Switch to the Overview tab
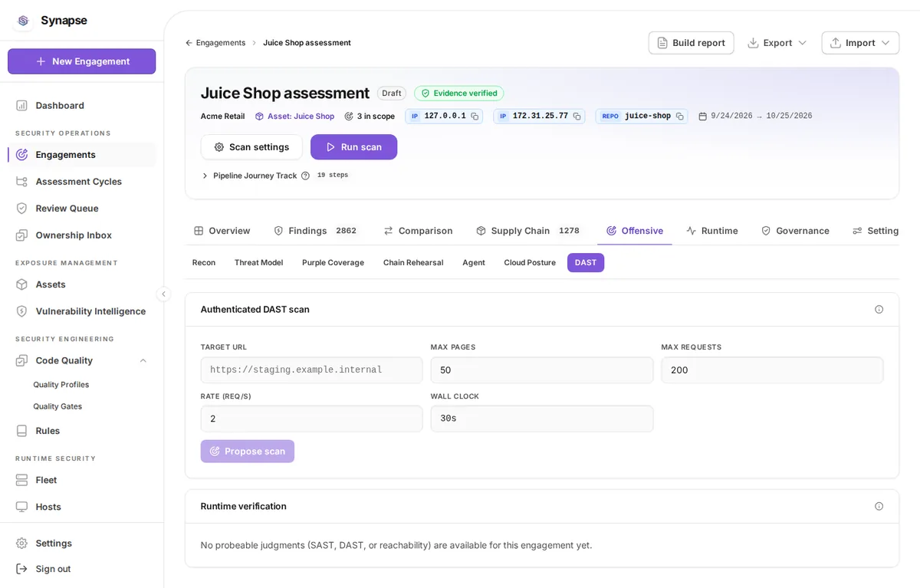 point(222,231)
